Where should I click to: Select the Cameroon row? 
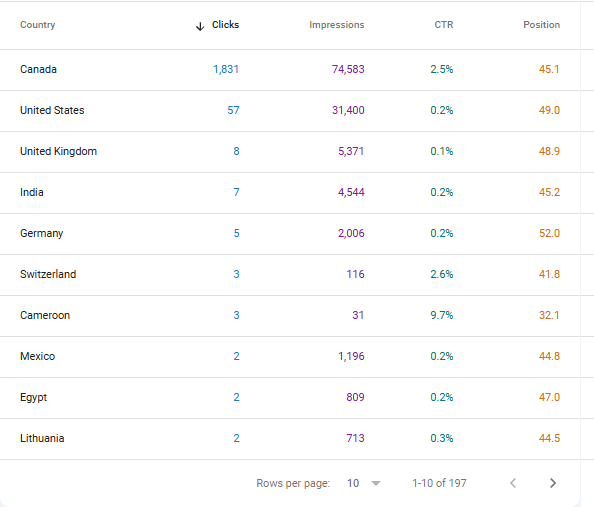[x=290, y=315]
